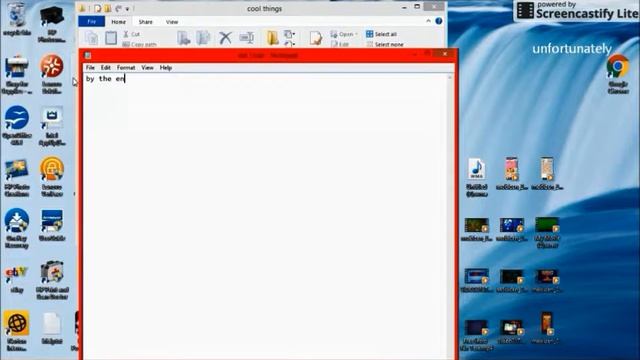Switch to View tab in cool things window
Image resolution: width=640 pixels, height=360 pixels.
coord(172,22)
